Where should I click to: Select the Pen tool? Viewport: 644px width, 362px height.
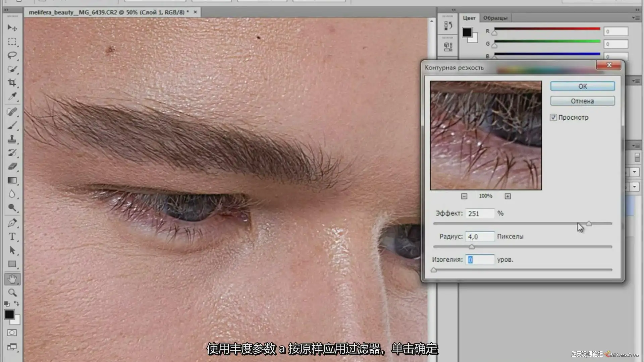12,223
